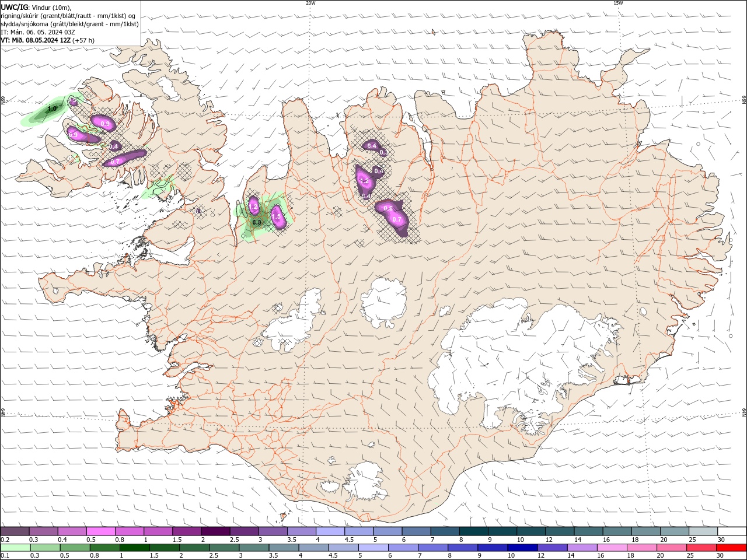This screenshot has height=560, width=747.
Task: Select the dark mauve 0.2 swatch
Action: pos(15,531)
